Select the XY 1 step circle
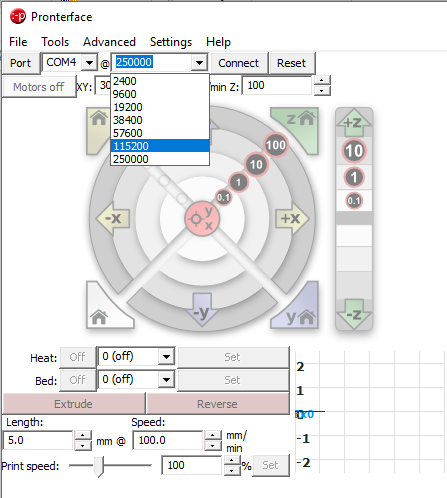 point(238,182)
